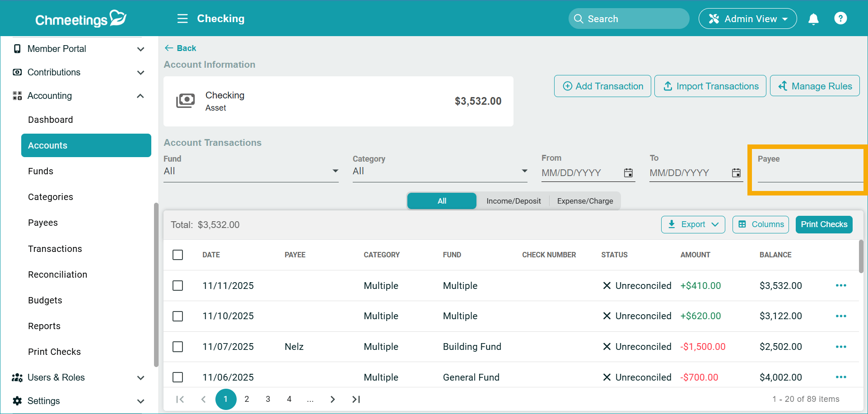Click the Contributions money icon
868x414 pixels.
coord(17,72)
